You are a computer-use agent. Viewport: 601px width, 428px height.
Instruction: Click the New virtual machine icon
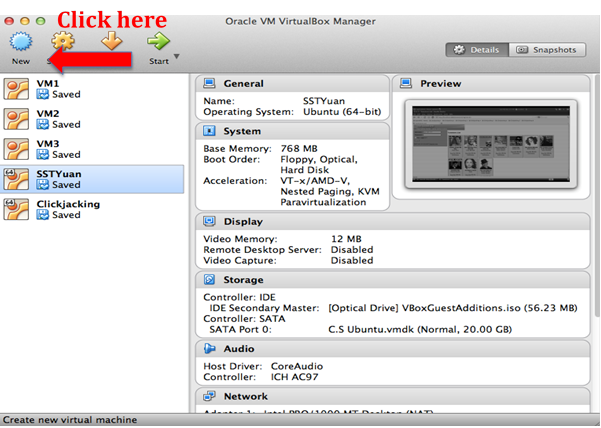pyautogui.click(x=21, y=41)
